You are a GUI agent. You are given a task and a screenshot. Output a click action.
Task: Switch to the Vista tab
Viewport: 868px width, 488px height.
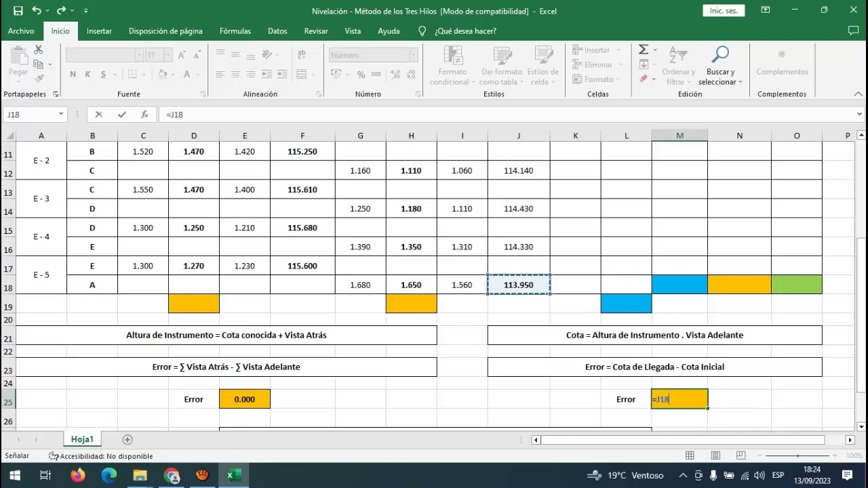pos(353,30)
